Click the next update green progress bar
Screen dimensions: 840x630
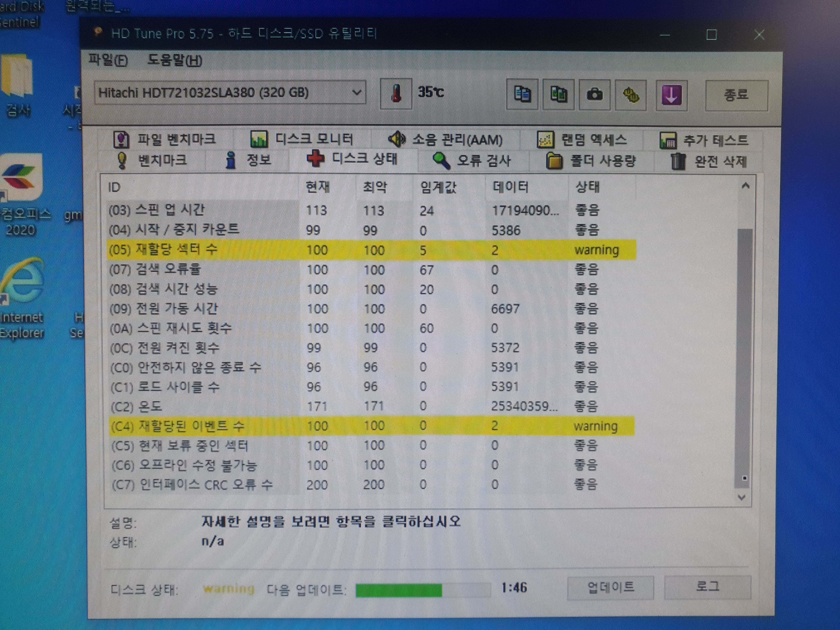click(423, 590)
